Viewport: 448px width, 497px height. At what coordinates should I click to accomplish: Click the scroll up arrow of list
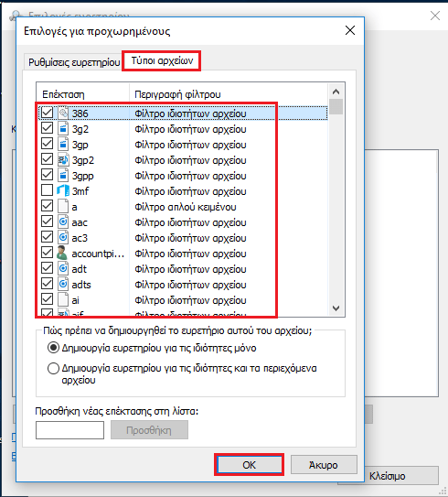[336, 92]
